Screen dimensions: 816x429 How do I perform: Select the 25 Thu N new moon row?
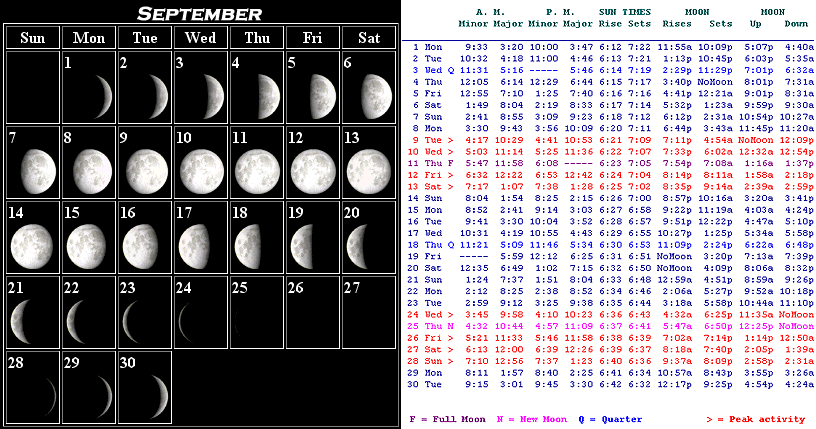(611, 326)
